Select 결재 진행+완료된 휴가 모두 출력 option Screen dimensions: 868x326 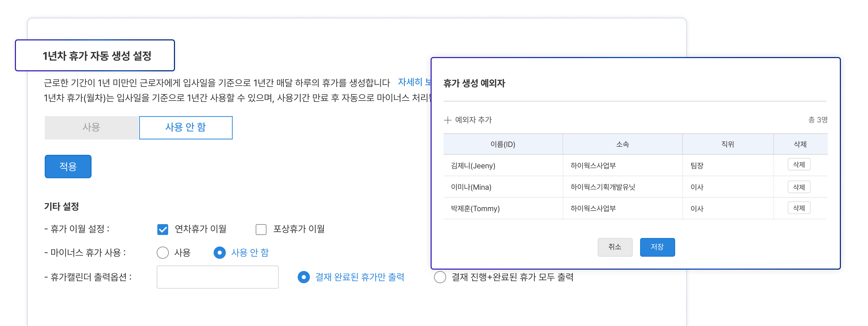(x=440, y=277)
